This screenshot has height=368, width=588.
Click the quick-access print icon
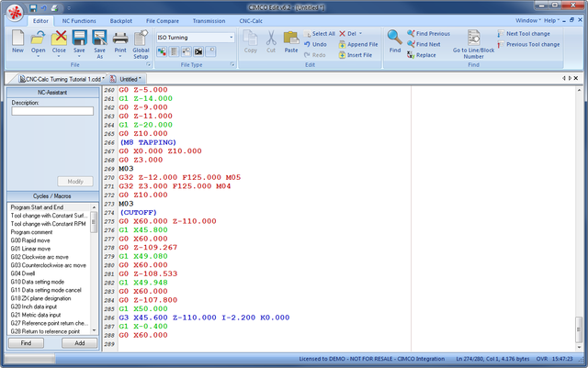[x=54, y=7]
